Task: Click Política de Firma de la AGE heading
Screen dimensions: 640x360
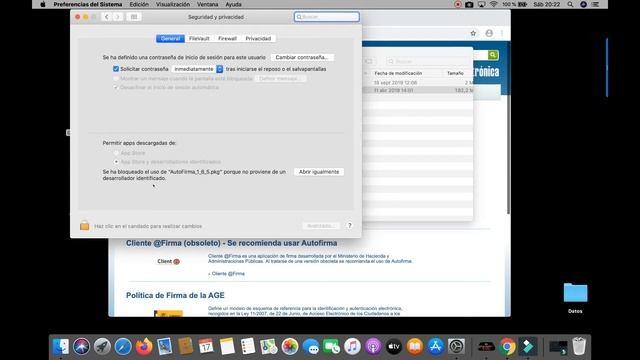Action: 175,295
